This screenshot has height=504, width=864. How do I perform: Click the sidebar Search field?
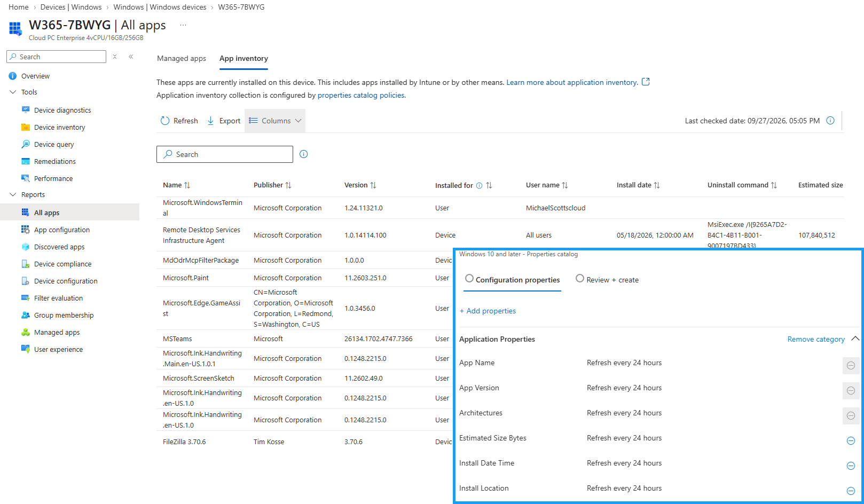[56, 57]
